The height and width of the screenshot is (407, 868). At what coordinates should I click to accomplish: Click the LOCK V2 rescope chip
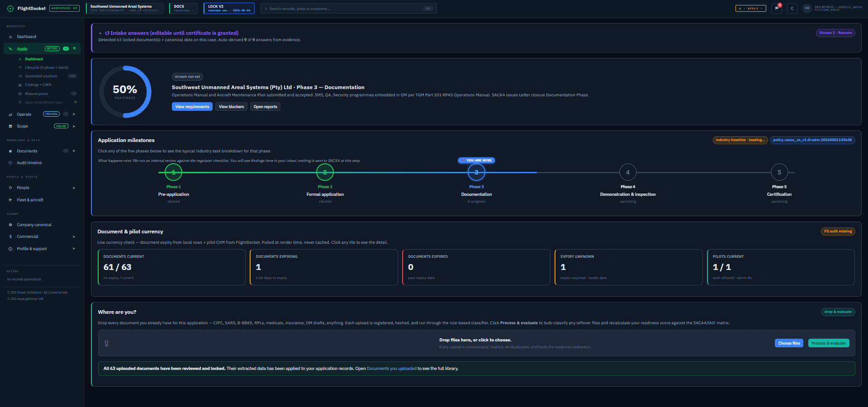point(229,8)
